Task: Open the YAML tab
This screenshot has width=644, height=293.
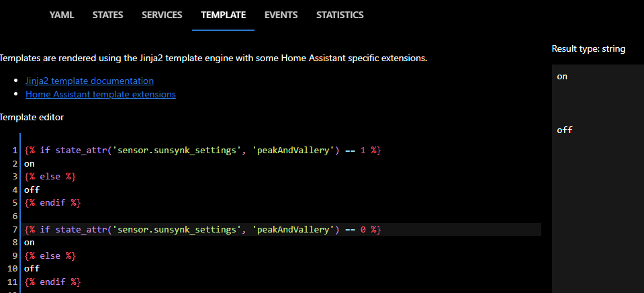Action: [62, 15]
